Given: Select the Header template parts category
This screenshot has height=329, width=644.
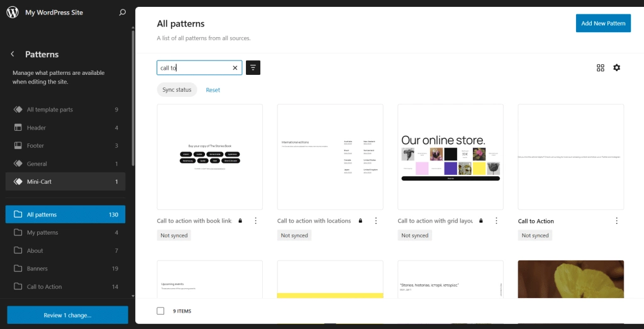Looking at the screenshot, I should point(36,128).
